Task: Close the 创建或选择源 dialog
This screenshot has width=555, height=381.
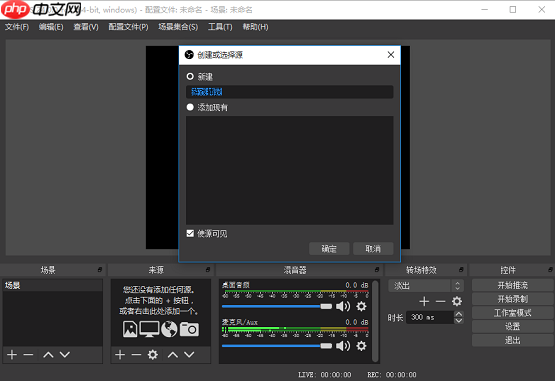Action: 391,55
